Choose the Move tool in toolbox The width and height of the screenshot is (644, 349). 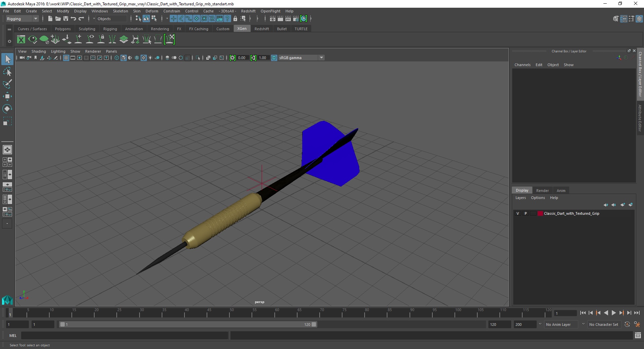click(7, 96)
